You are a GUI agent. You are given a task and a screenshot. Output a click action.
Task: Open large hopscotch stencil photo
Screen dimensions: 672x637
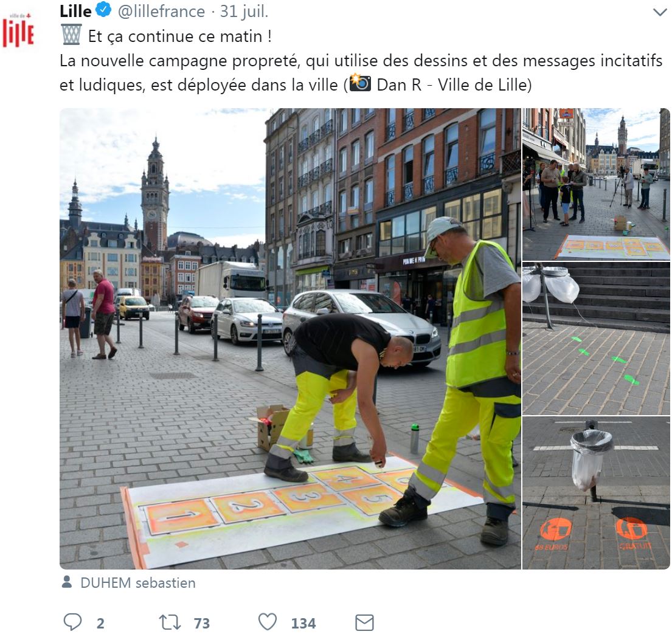pyautogui.click(x=290, y=339)
